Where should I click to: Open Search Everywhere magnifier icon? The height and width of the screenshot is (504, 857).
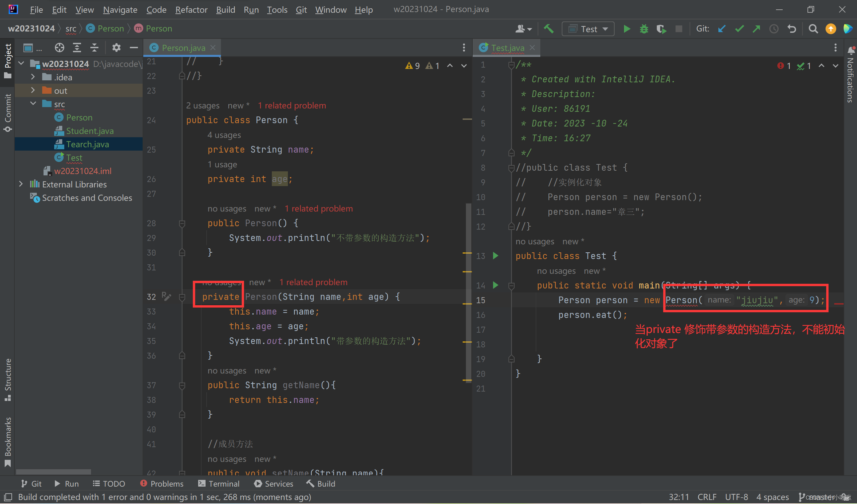[x=813, y=29]
